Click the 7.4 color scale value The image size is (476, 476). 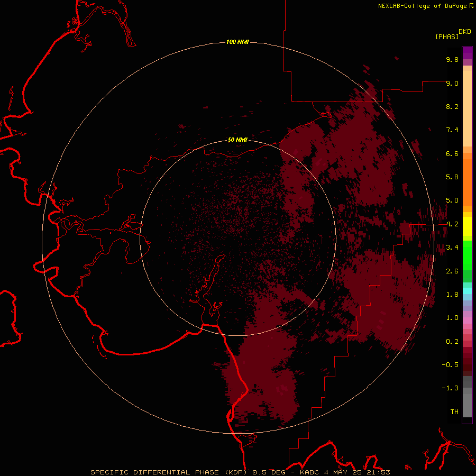[452, 130]
